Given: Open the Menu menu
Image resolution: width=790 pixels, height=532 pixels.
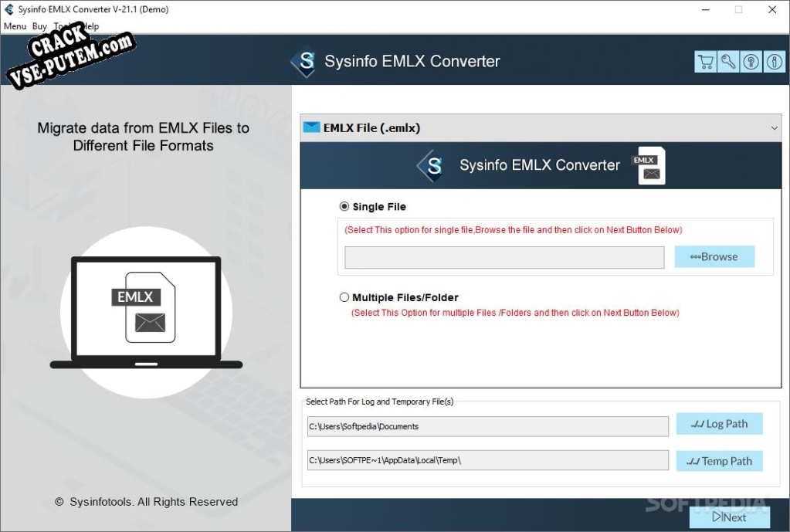Looking at the screenshot, I should [15, 26].
